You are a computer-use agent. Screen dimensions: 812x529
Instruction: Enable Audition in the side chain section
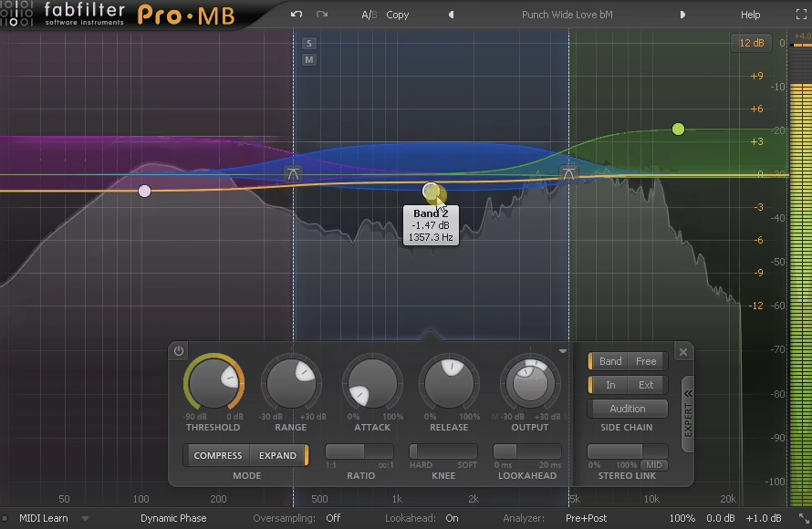pyautogui.click(x=627, y=408)
